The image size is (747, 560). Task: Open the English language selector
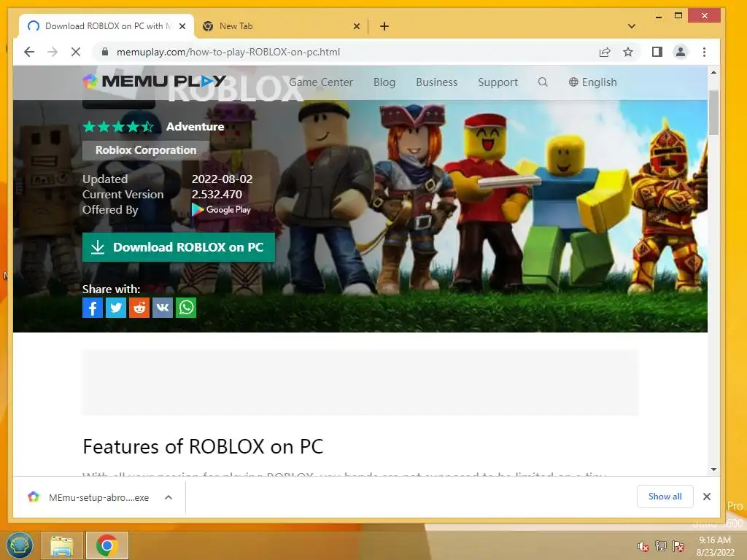pyautogui.click(x=592, y=82)
